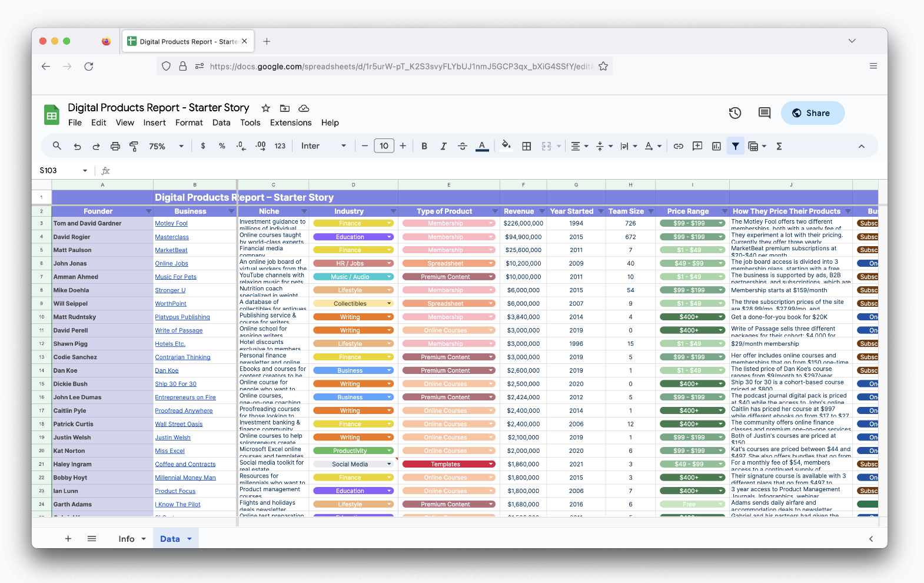The width and height of the screenshot is (924, 583).
Task: Change the Collectibles industry chip dropdown
Action: [389, 304]
